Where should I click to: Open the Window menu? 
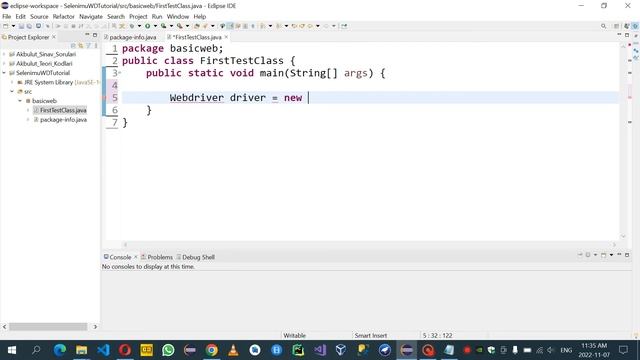[178, 16]
